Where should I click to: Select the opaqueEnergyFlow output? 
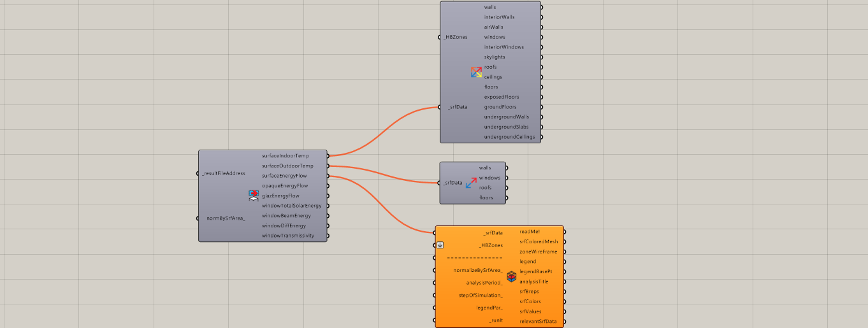point(285,186)
